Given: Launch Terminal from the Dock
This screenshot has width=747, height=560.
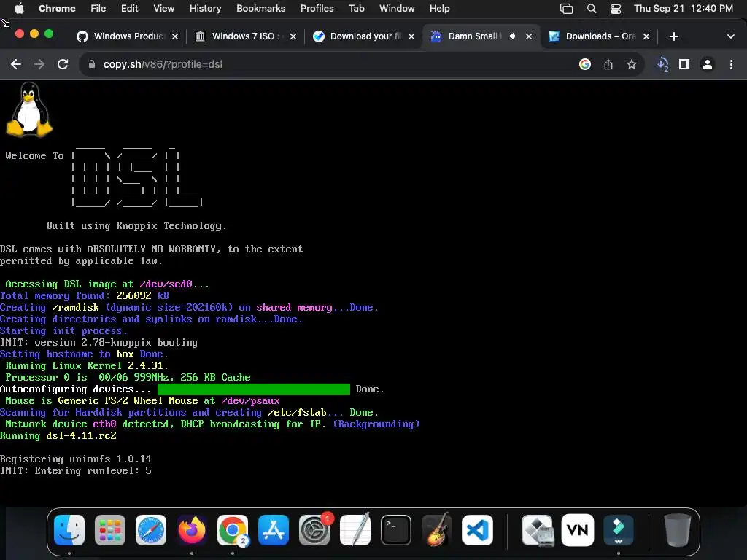Looking at the screenshot, I should 396,530.
